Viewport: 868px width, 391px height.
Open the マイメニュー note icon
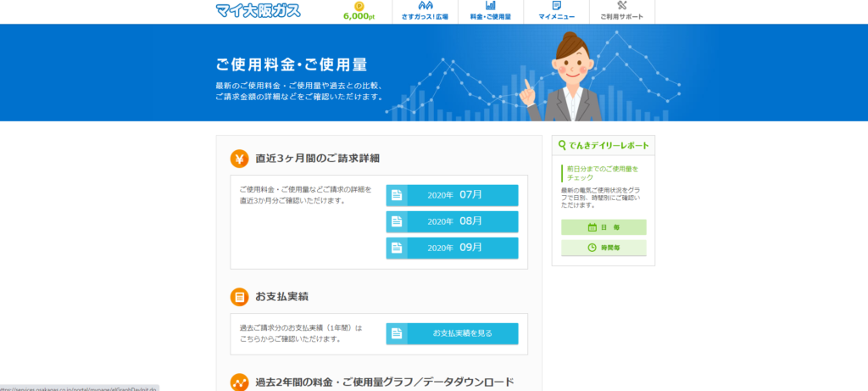556,5
